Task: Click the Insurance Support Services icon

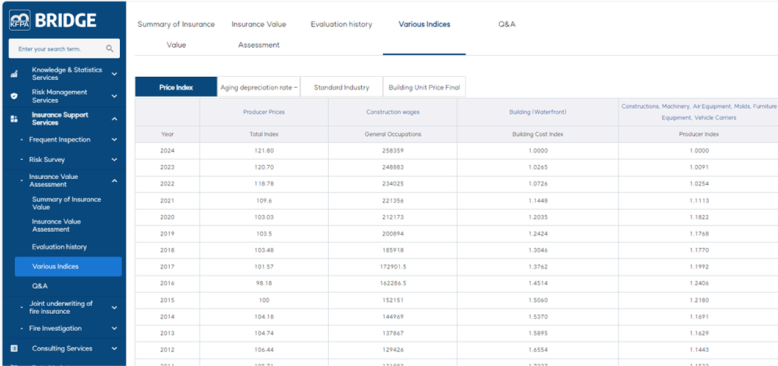Action: coord(14,119)
